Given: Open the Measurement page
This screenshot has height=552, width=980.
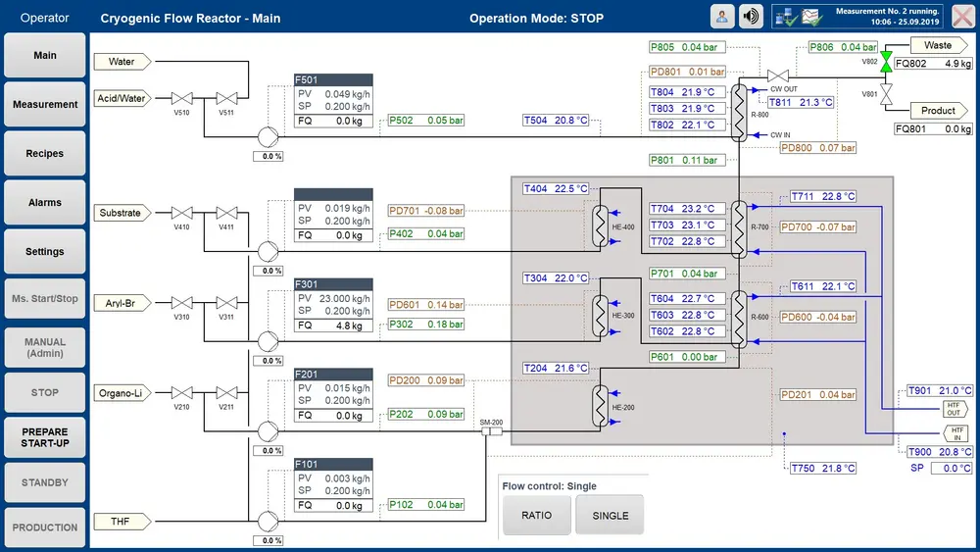Looking at the screenshot, I should click(45, 104).
